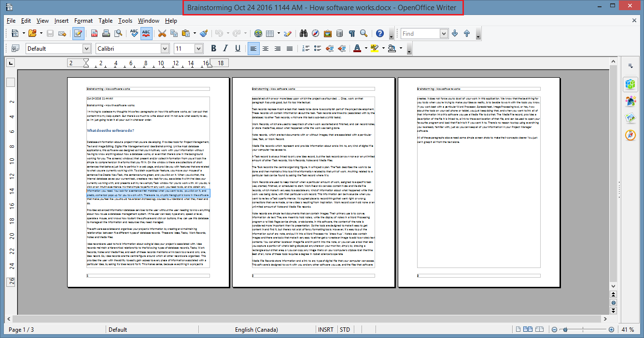Open the sidebar Gallery panel icon
This screenshot has height=338, width=644.
click(630, 118)
